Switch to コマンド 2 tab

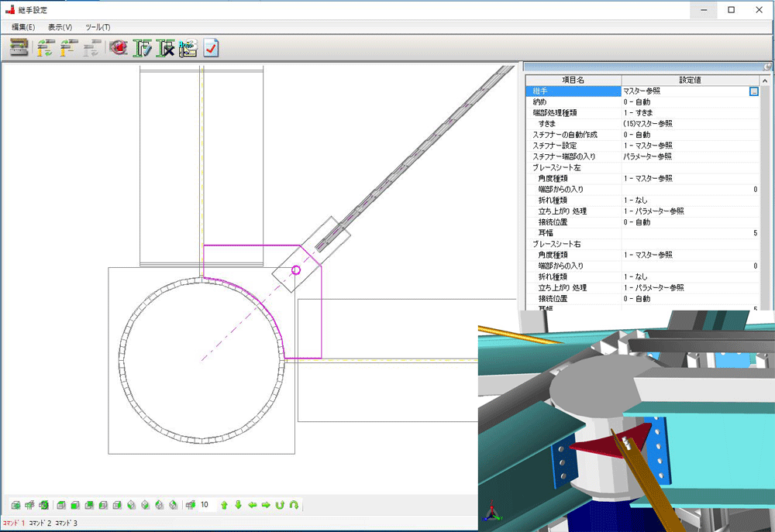(40, 523)
